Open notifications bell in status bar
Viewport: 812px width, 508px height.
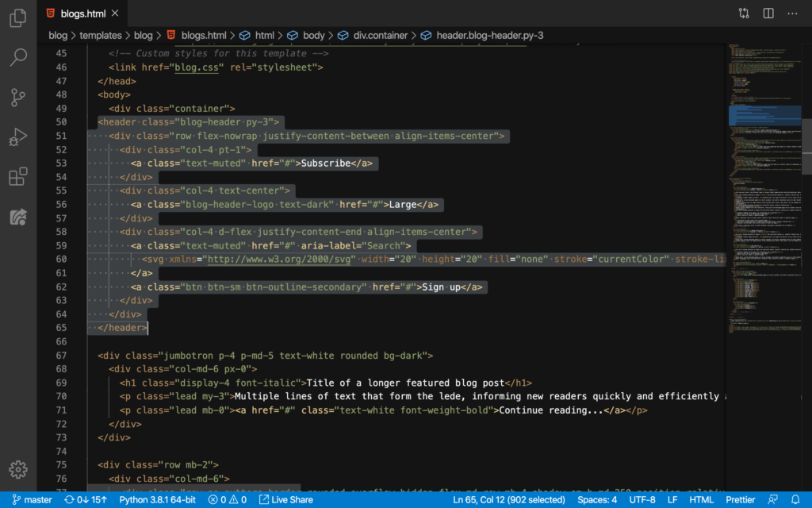795,500
